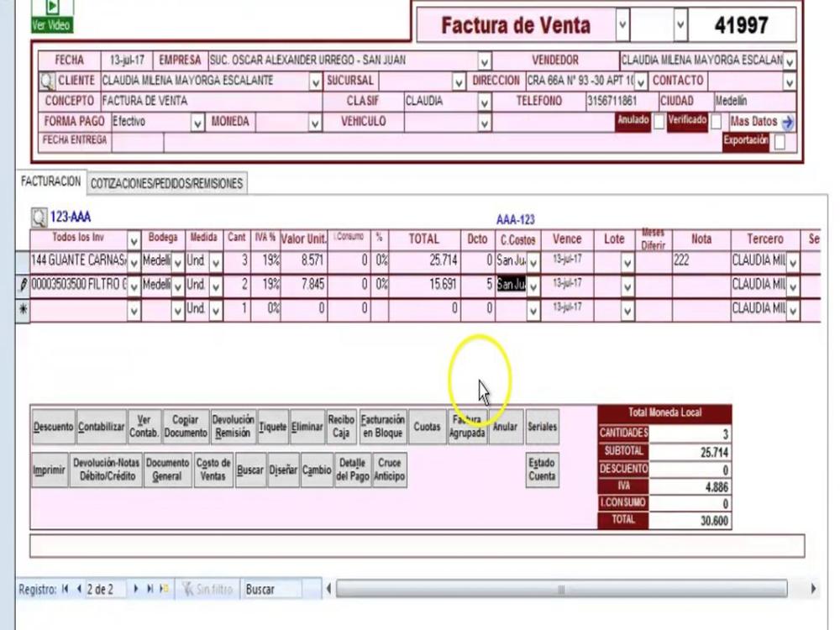The image size is (840, 630).
Task: Click the TELEFONO field 3156711861
Action: (x=621, y=102)
